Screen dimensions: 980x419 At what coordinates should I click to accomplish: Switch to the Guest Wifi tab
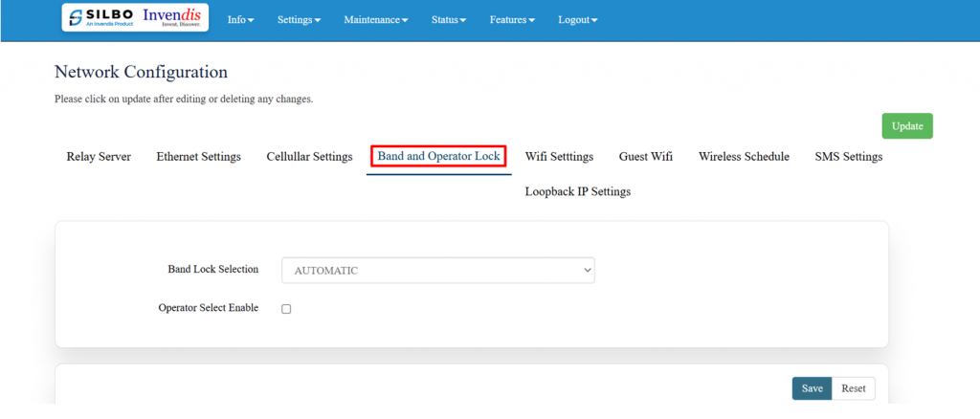point(645,157)
